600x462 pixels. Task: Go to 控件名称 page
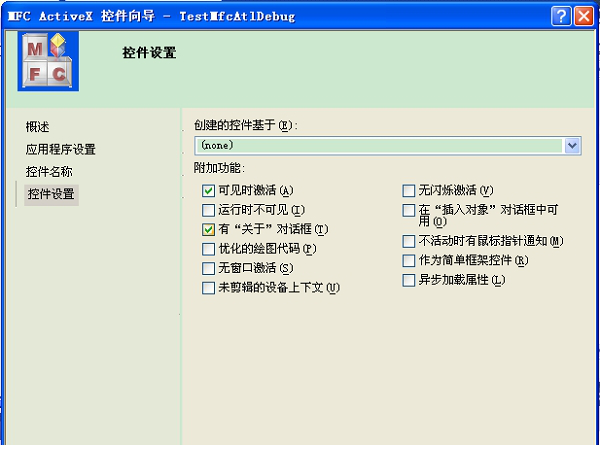coord(49,171)
